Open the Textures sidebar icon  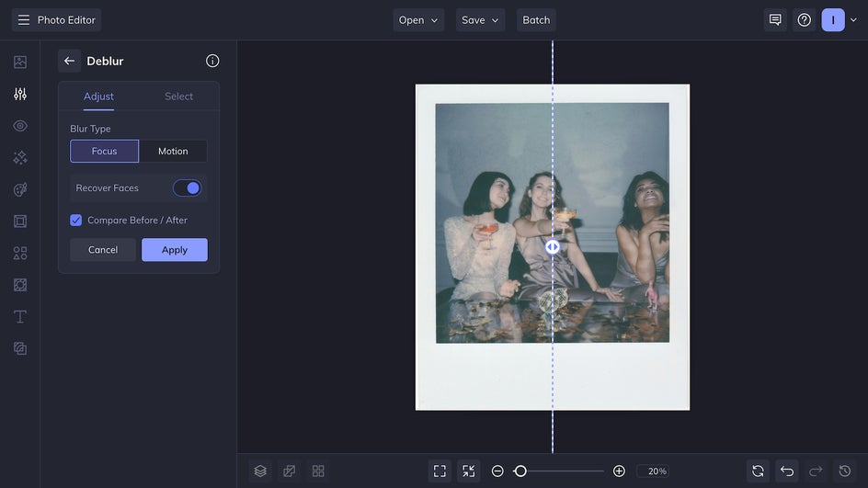(x=20, y=348)
